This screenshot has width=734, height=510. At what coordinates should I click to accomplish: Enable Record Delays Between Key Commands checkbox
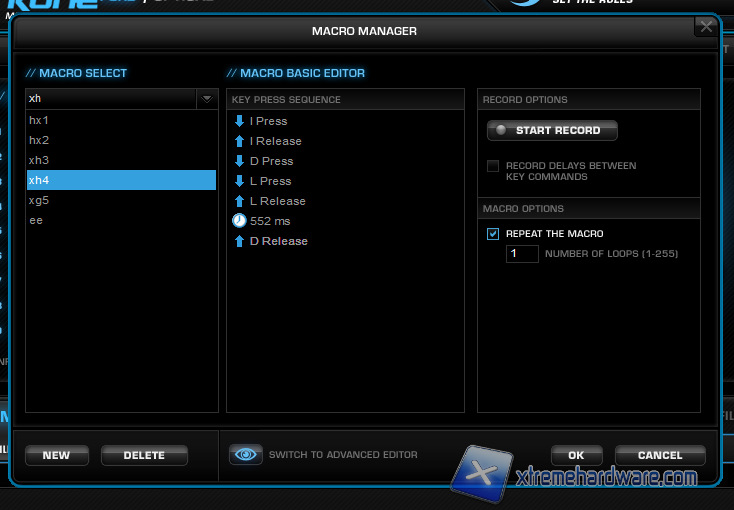[492, 166]
